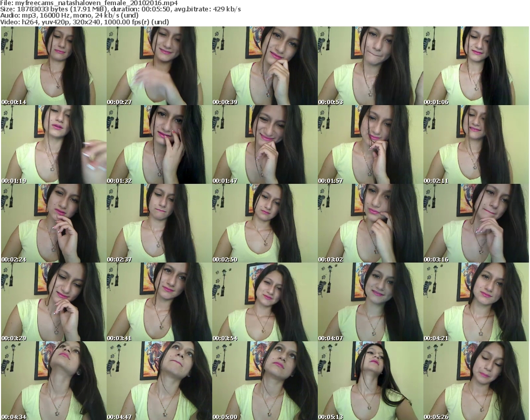Open the frame at 00:02:11
530x420 pixels.
click(476, 144)
